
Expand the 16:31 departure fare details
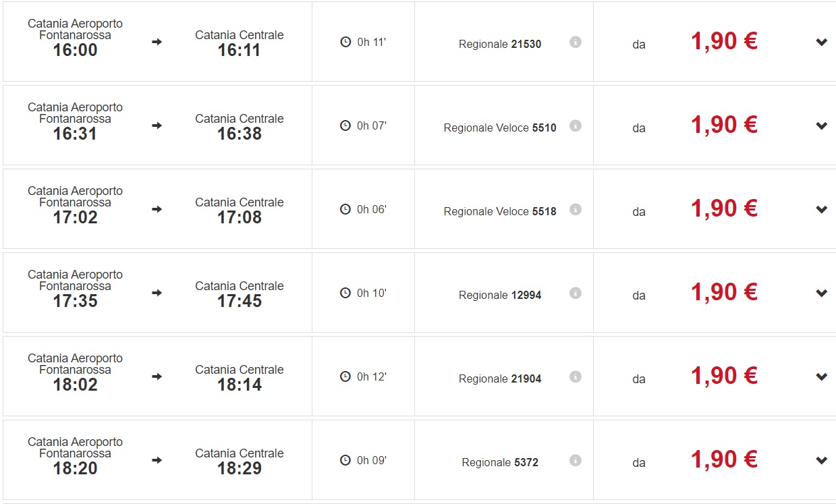click(821, 125)
